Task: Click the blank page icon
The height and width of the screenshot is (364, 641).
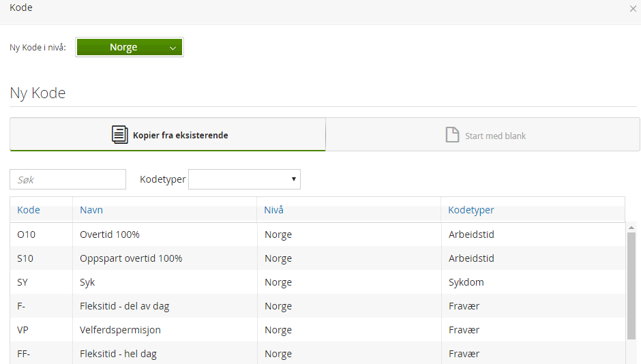Action: tap(452, 134)
